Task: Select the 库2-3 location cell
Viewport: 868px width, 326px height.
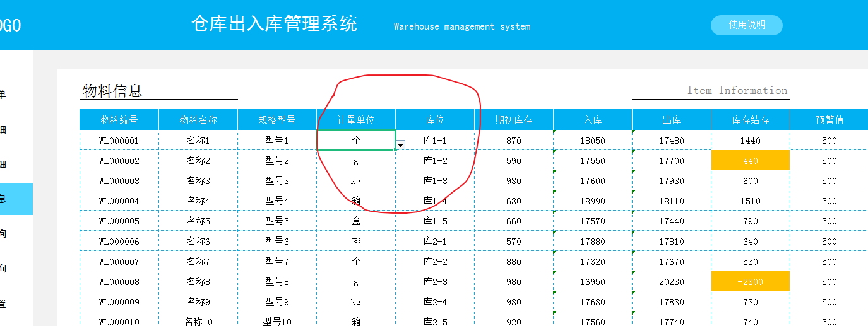Action: [435, 282]
